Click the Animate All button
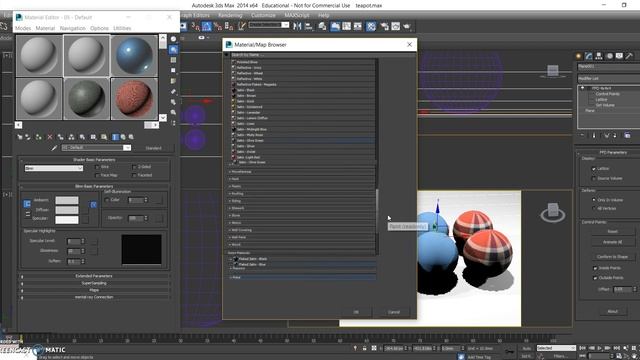Screen dimensions: 640x360 point(613,242)
